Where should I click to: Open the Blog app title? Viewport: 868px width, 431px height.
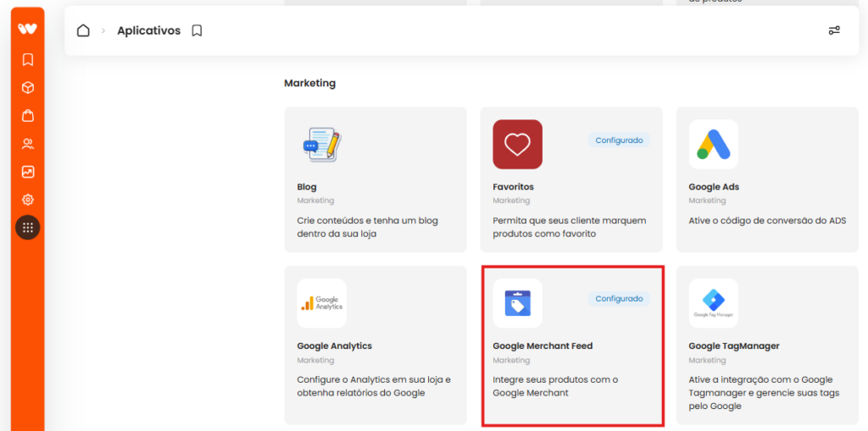(x=307, y=187)
